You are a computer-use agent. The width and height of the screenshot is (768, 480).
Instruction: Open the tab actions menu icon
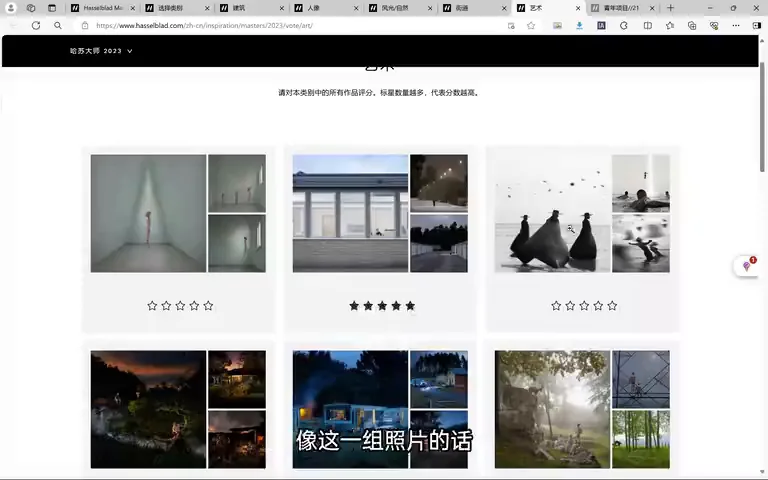52,8
